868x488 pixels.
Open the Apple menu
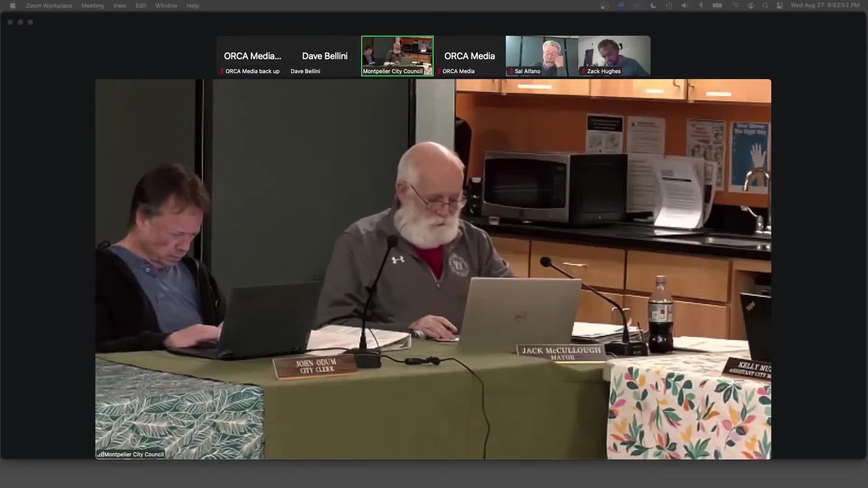(x=13, y=5)
